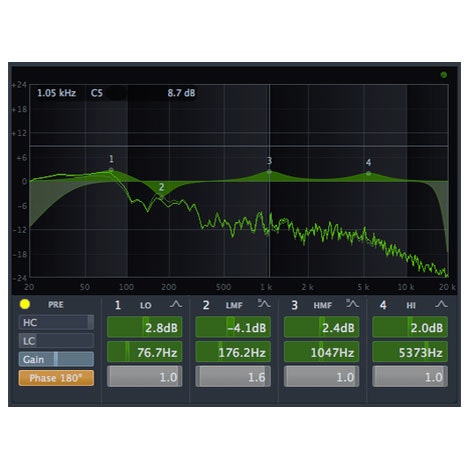The width and height of the screenshot is (469, 469).
Task: Click the LO band label
Action: pyautogui.click(x=146, y=305)
